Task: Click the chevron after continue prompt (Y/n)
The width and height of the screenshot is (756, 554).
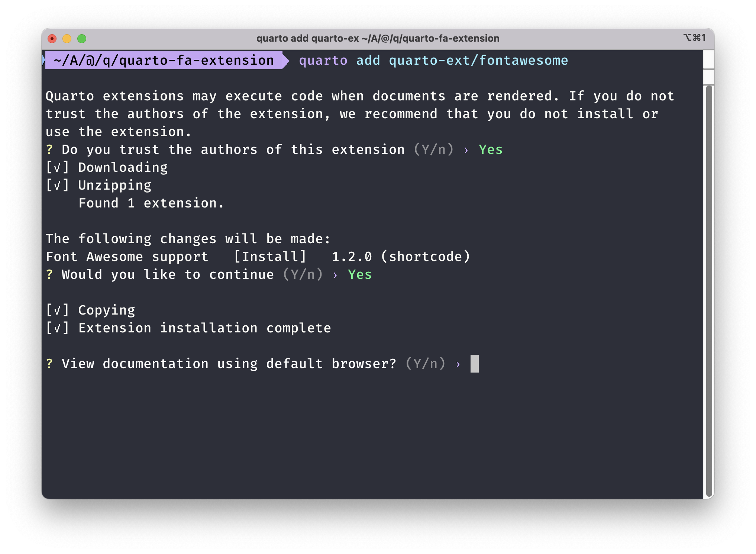Action: pos(335,275)
